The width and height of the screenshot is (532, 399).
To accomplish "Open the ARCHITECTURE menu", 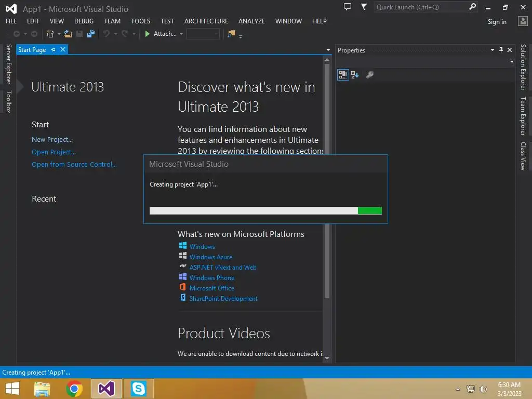I will point(206,21).
